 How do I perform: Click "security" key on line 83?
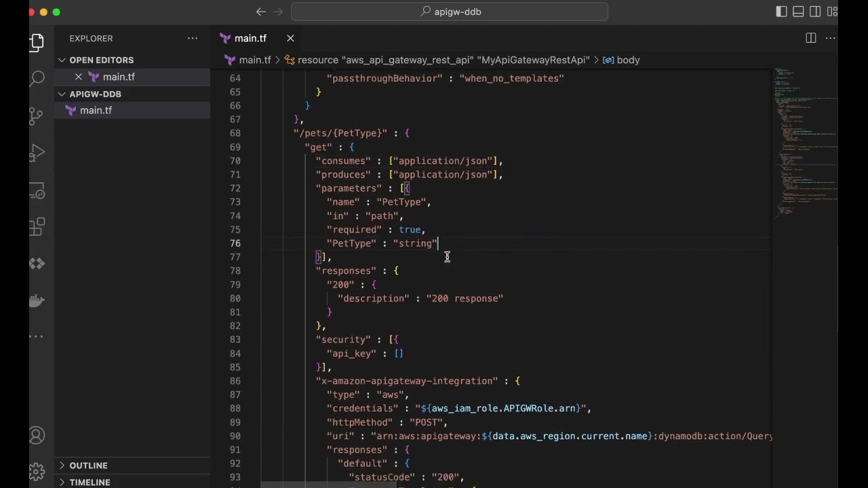[343, 340]
